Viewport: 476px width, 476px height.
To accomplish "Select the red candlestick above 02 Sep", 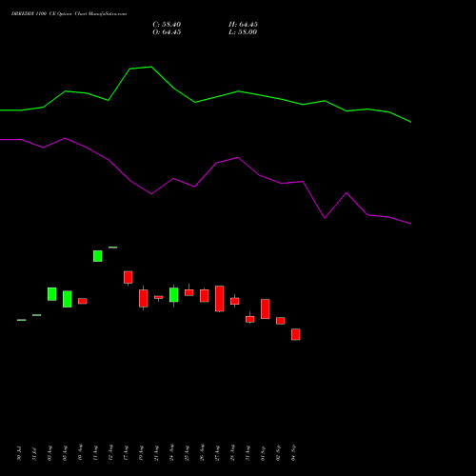I will point(281,321).
